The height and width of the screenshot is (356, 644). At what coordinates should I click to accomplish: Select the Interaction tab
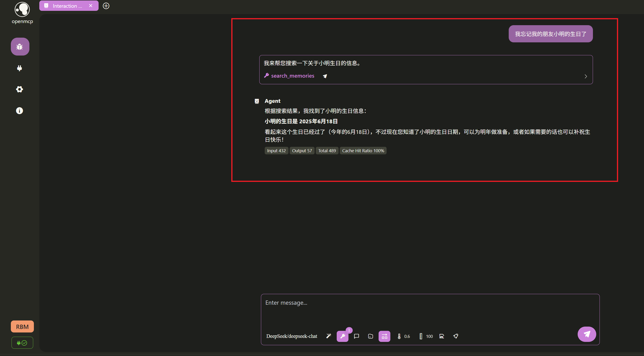[67, 6]
